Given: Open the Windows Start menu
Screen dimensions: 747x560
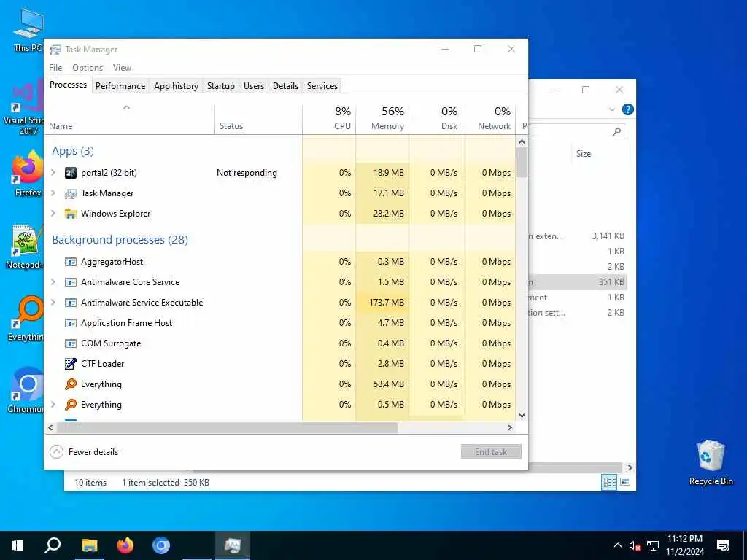Looking at the screenshot, I should 18,545.
